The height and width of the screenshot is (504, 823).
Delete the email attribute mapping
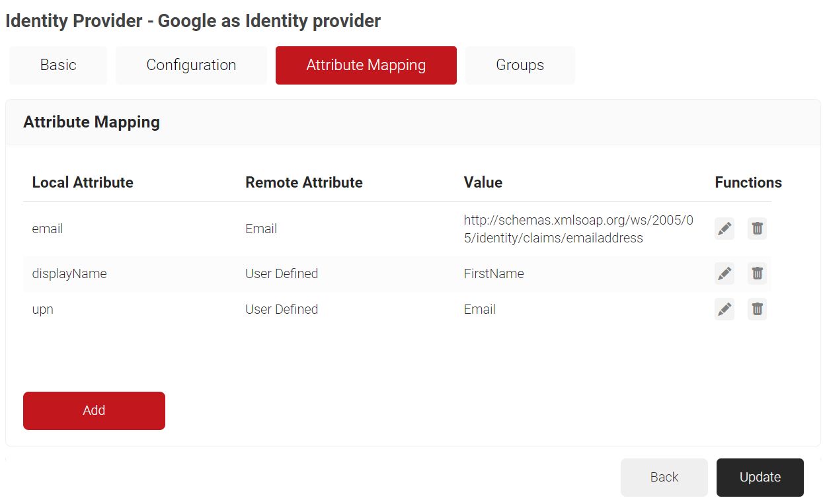(x=757, y=229)
